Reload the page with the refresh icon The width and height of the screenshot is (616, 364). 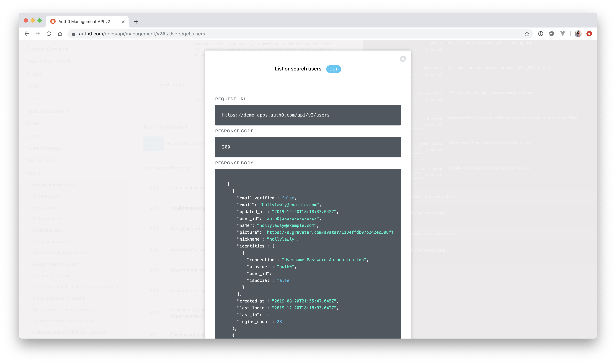pos(49,34)
